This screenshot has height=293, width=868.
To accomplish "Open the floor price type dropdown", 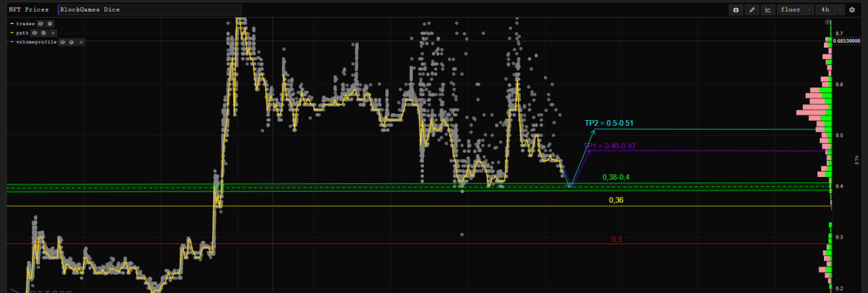I will [795, 9].
